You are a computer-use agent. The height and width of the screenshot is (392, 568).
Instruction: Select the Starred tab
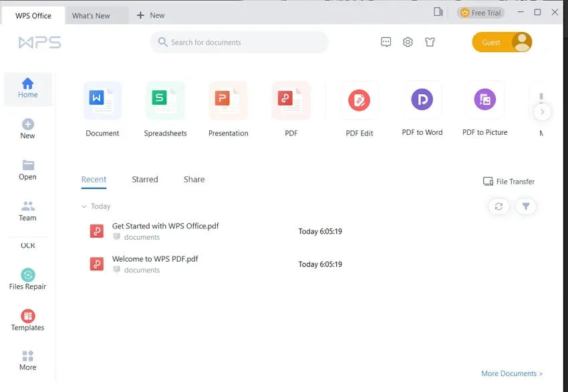click(145, 180)
